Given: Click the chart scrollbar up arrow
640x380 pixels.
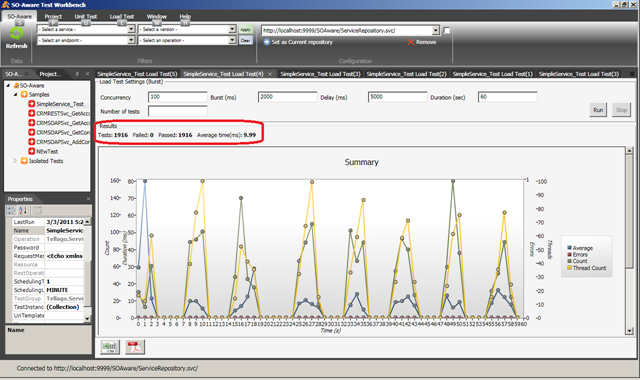Looking at the screenshot, I should pos(629,151).
